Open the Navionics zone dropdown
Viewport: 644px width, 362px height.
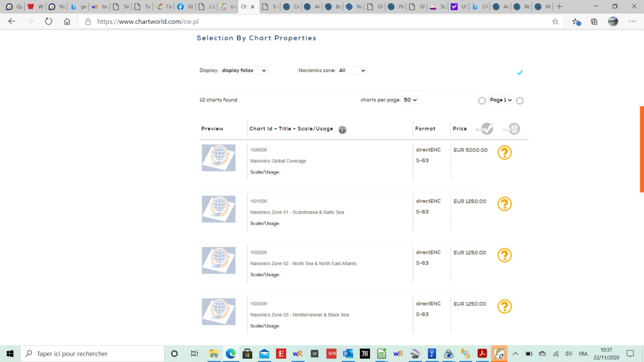point(352,70)
